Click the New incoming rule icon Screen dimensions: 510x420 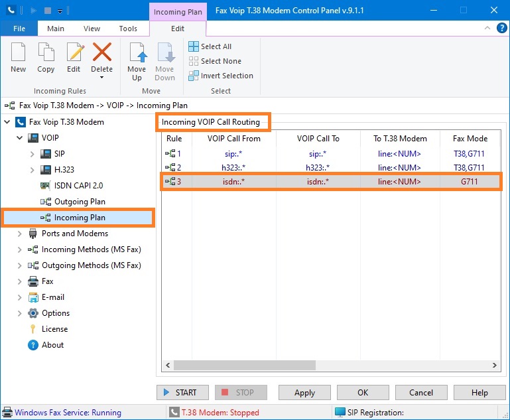[x=18, y=52]
